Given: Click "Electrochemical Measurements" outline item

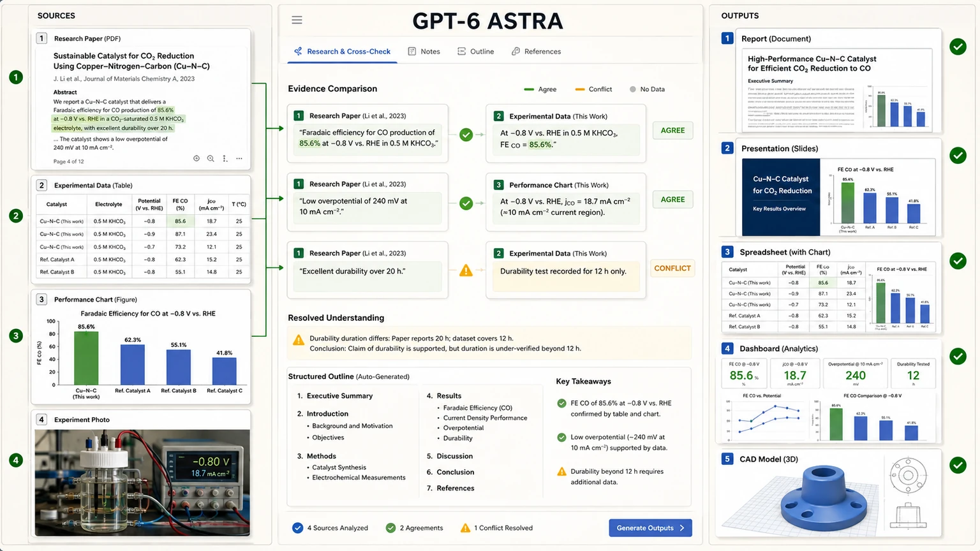Looking at the screenshot, I should coord(359,478).
